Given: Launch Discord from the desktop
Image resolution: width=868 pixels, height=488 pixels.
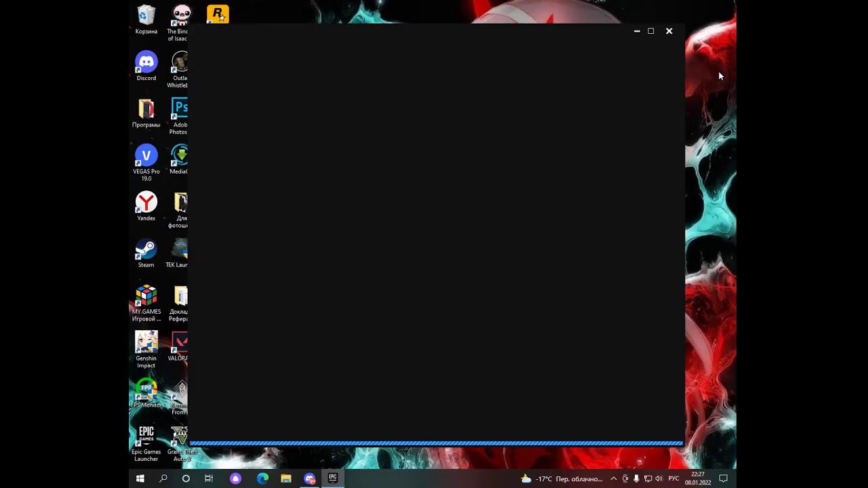Looking at the screenshot, I should pos(146,66).
